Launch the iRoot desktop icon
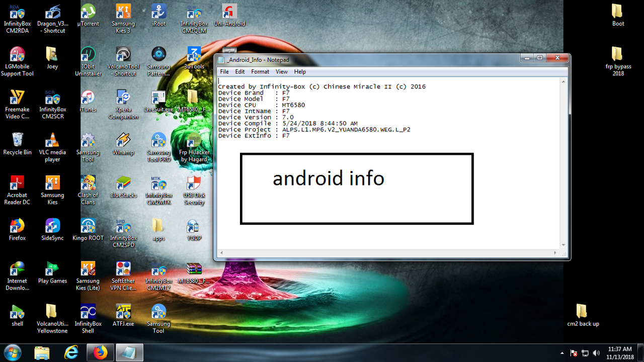The image size is (644, 362). 158,15
